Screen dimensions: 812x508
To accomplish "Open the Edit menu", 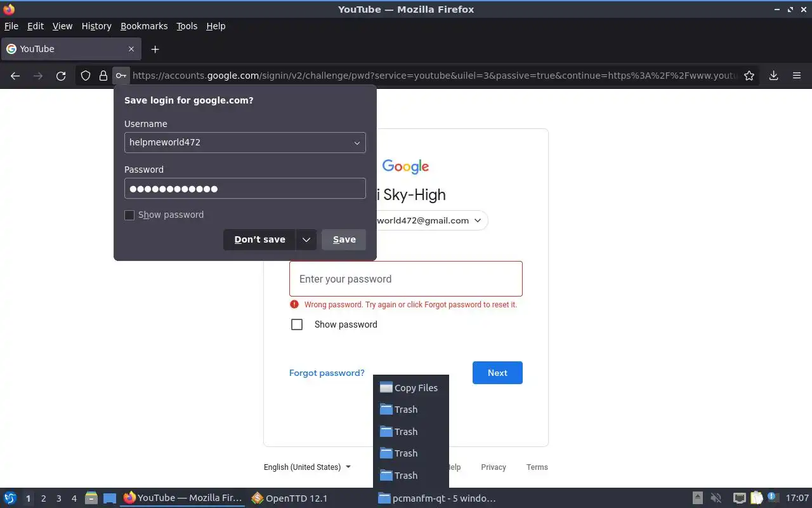I will click(x=36, y=26).
